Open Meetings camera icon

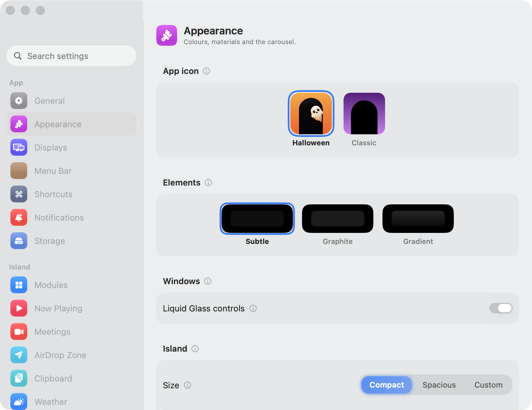(19, 332)
